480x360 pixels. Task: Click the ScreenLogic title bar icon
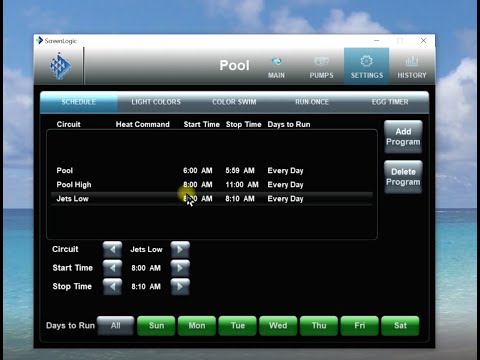click(39, 41)
